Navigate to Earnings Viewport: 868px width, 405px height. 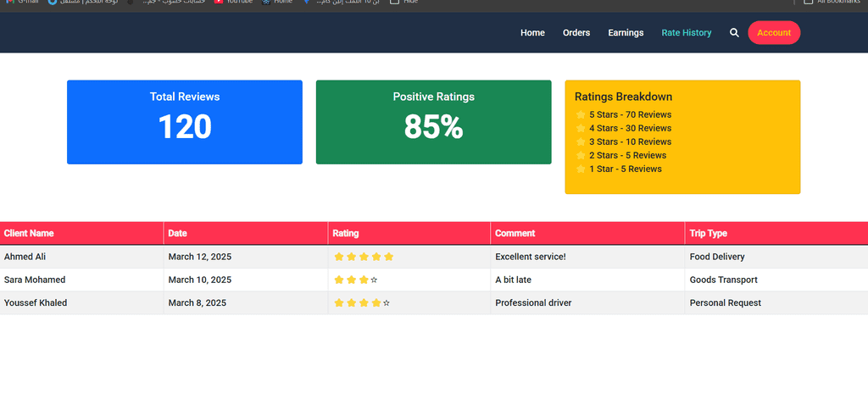pyautogui.click(x=626, y=33)
